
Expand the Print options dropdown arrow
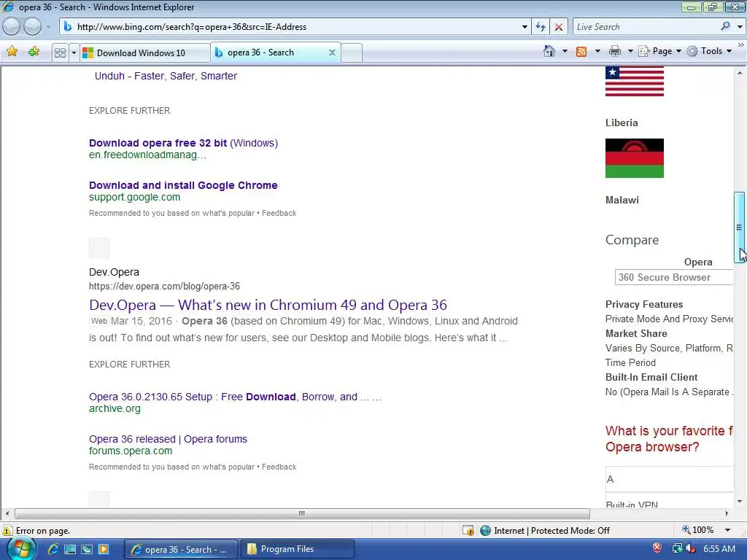(630, 51)
